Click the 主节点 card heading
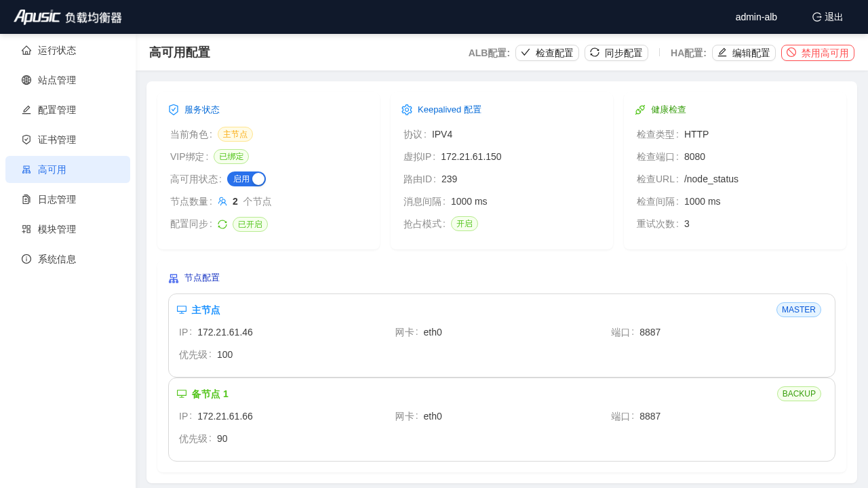 [206, 310]
